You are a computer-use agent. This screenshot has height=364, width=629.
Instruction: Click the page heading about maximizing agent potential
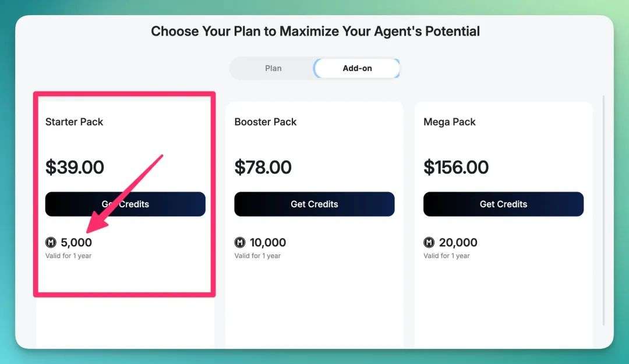[x=315, y=31]
